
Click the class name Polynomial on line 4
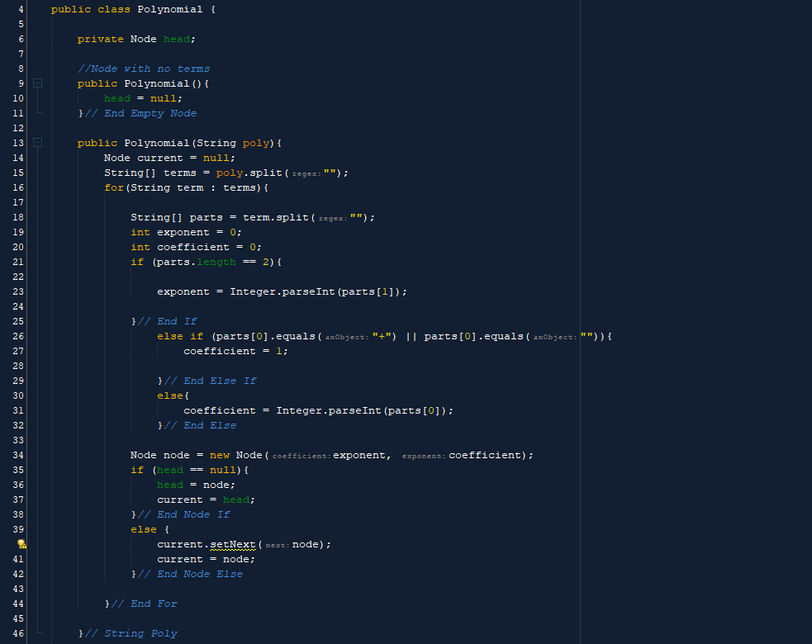point(169,9)
